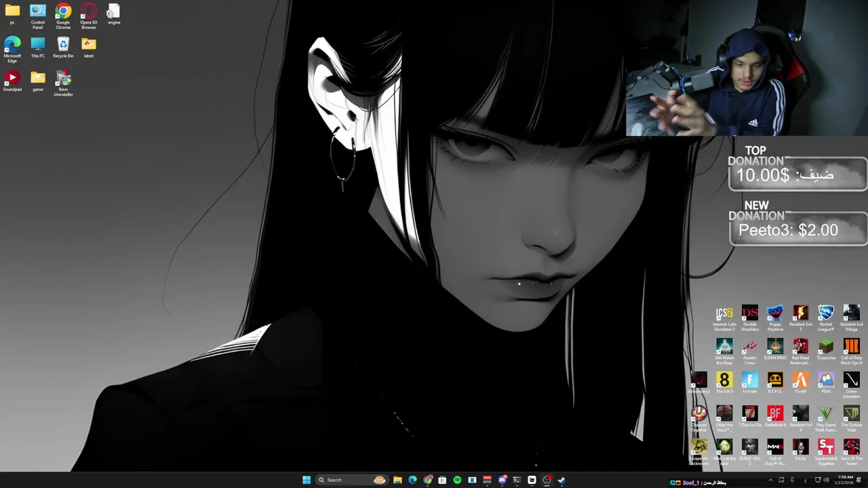Open the volume control in tray
The width and height of the screenshot is (868, 488).
pyautogui.click(x=826, y=480)
